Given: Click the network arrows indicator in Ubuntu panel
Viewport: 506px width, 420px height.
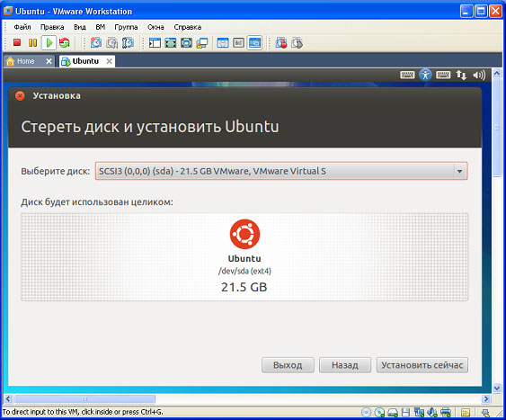Looking at the screenshot, I should (x=461, y=76).
